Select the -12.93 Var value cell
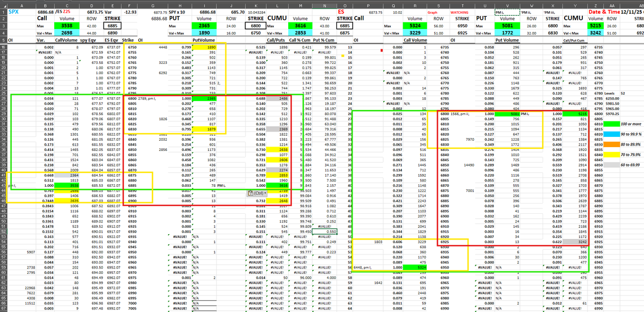The height and width of the screenshot is (312, 644). tap(129, 11)
